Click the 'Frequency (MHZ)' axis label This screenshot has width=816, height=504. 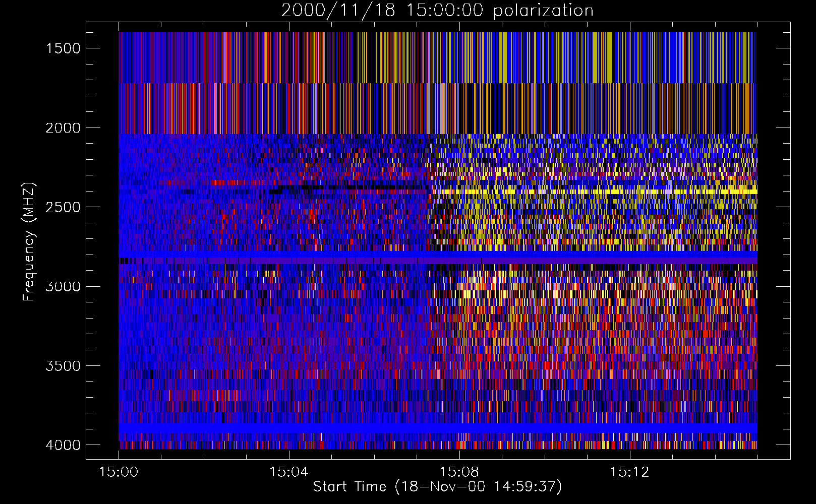pos(29,242)
